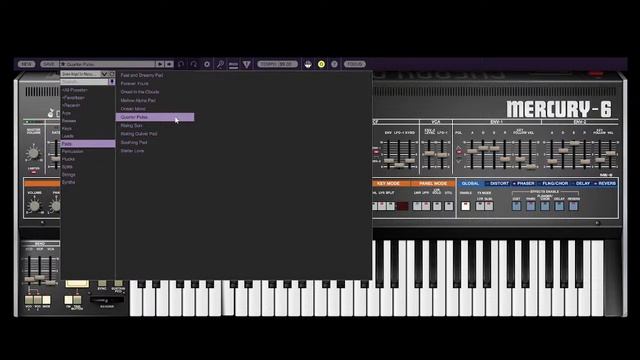The image size is (640, 360).
Task: Toggle the panel mode UTIL button
Action: tap(449, 206)
